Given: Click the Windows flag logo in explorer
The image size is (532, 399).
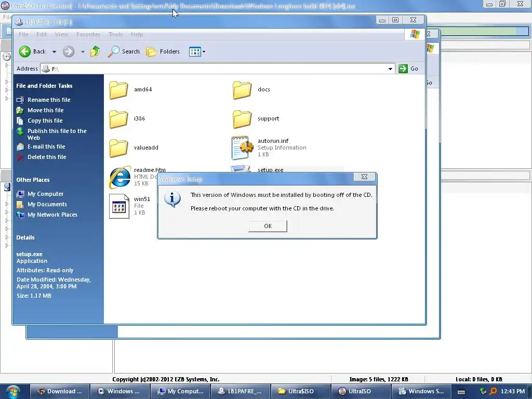Looking at the screenshot, I should pos(415,34).
